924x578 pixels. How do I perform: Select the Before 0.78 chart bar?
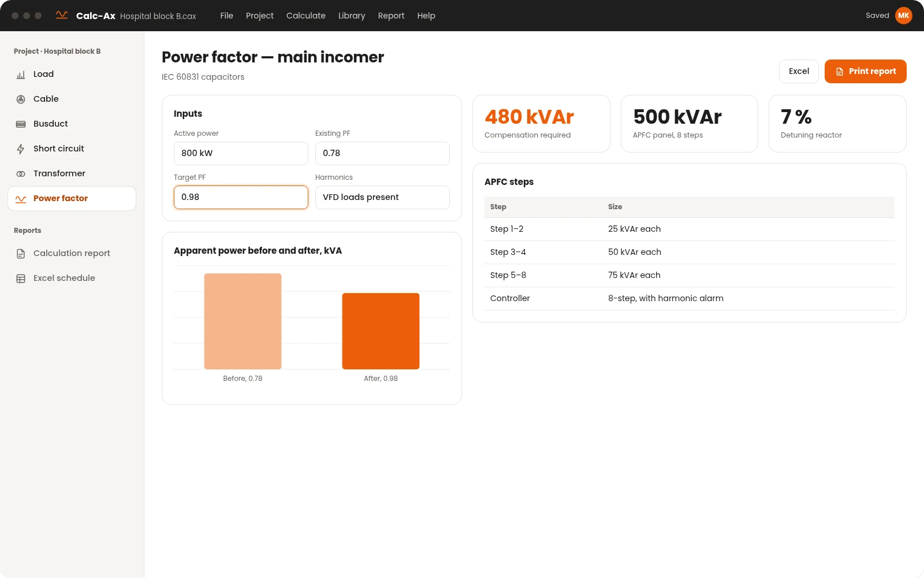point(243,321)
